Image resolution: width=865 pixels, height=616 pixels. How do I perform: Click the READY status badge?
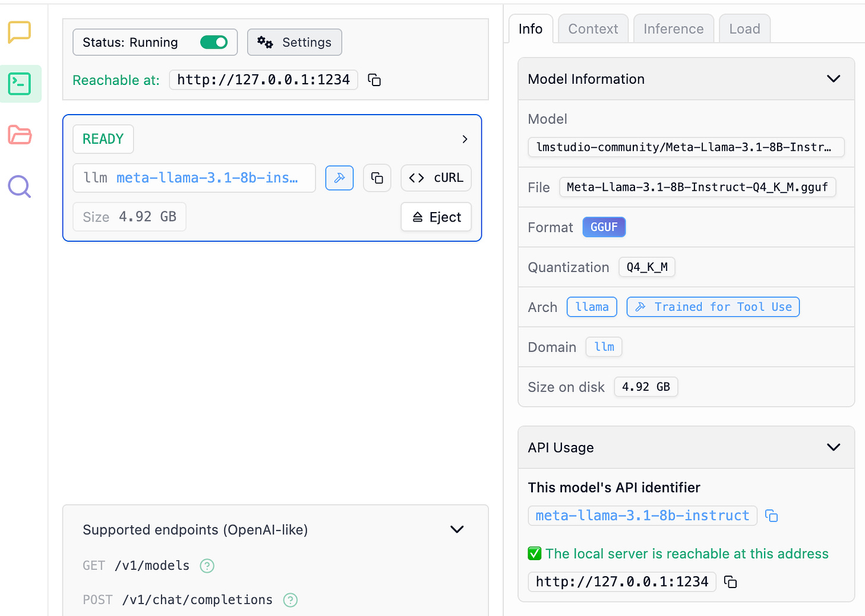tap(103, 139)
